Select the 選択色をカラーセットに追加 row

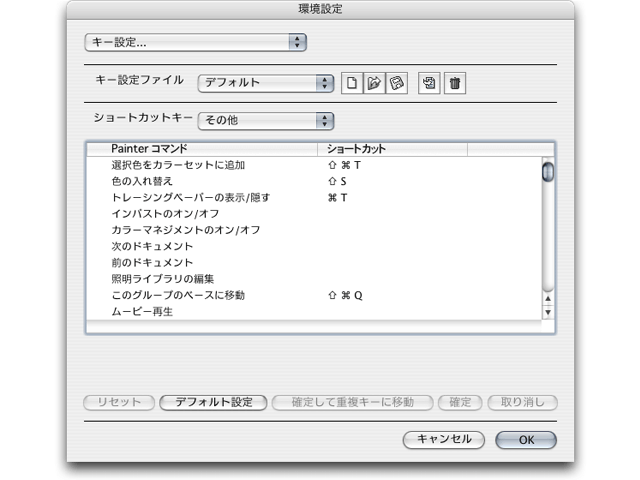pyautogui.click(x=178, y=165)
